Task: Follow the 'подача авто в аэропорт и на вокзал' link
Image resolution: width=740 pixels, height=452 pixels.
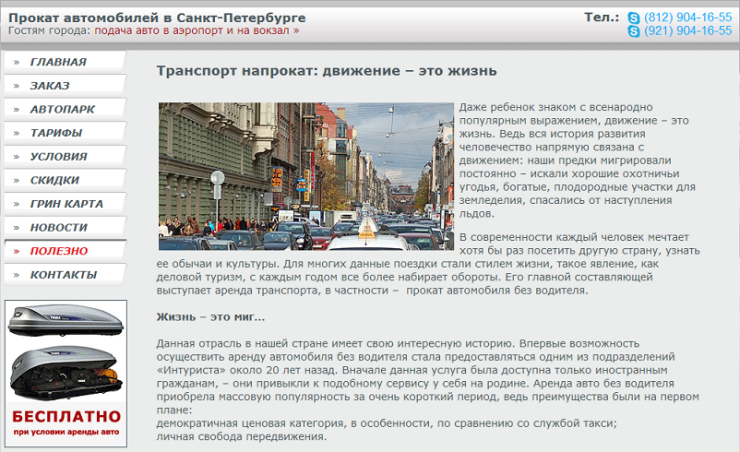Action: pos(196,31)
